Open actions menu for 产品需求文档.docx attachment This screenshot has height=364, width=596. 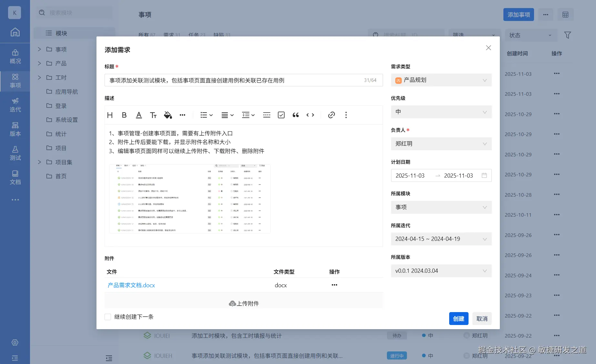[x=334, y=285]
